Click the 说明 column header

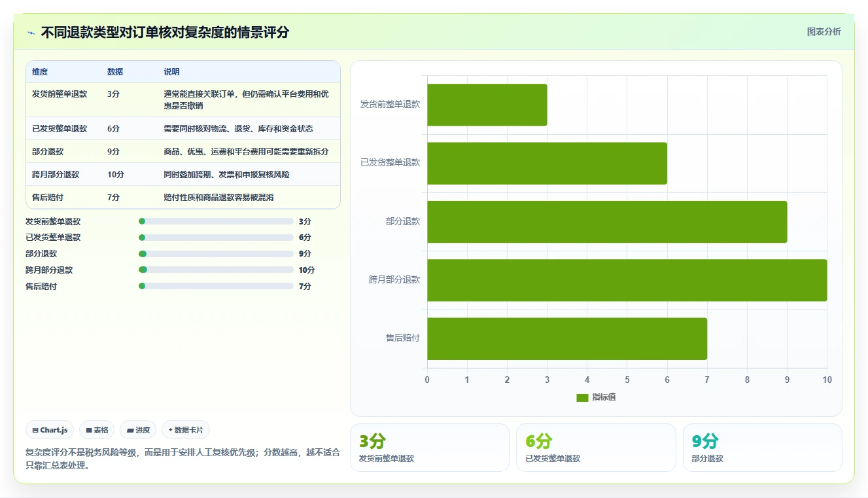point(171,72)
